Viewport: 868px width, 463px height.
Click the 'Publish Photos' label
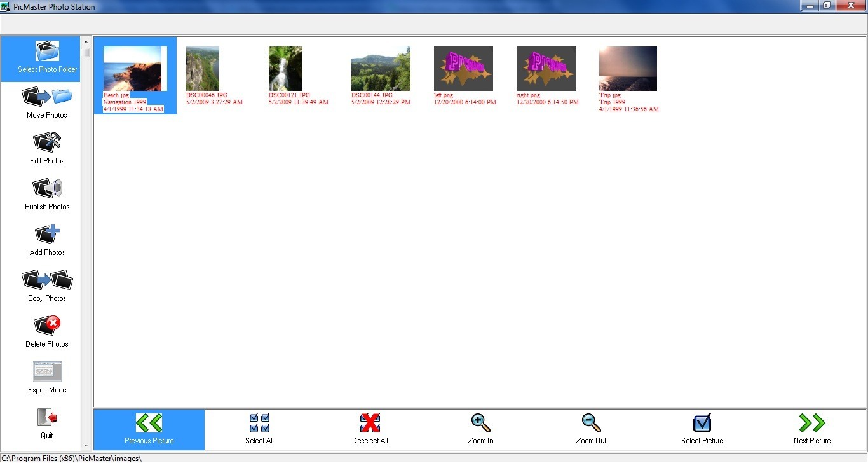47,207
